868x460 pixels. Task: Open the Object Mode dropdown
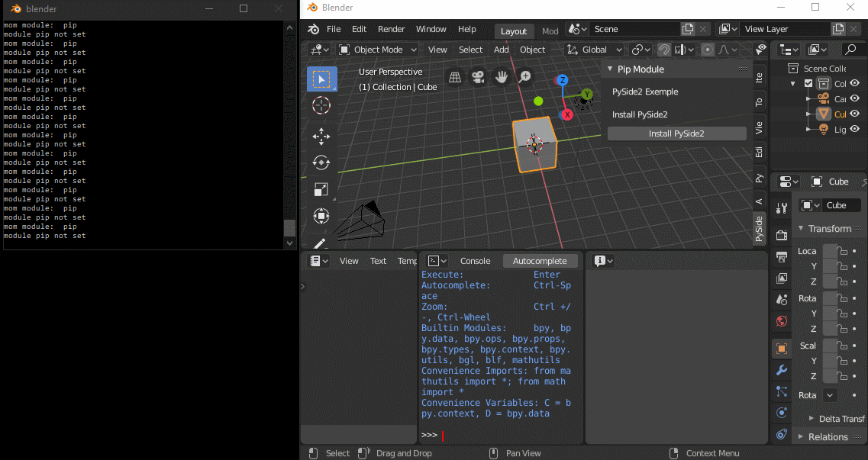pos(378,50)
